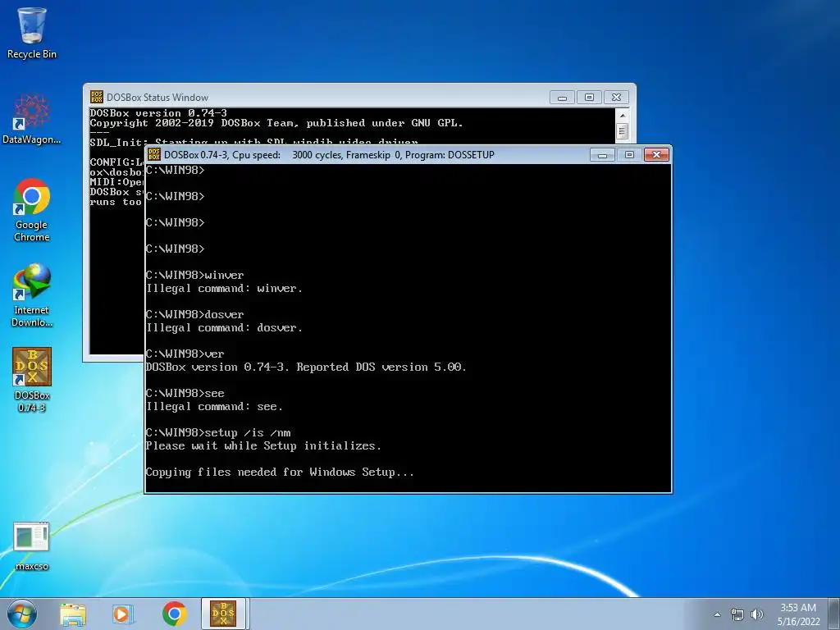Click the Status Window scrollbar thumb

623,130
